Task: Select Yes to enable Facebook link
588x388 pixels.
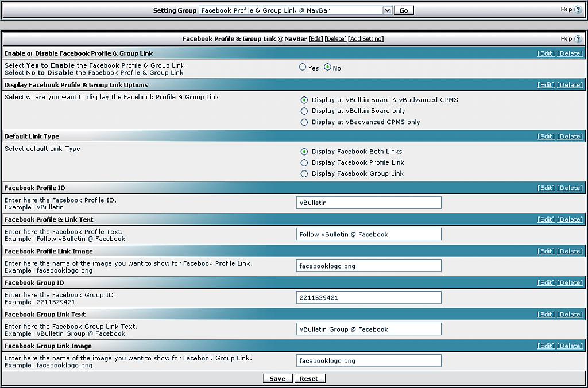Action: click(303, 67)
